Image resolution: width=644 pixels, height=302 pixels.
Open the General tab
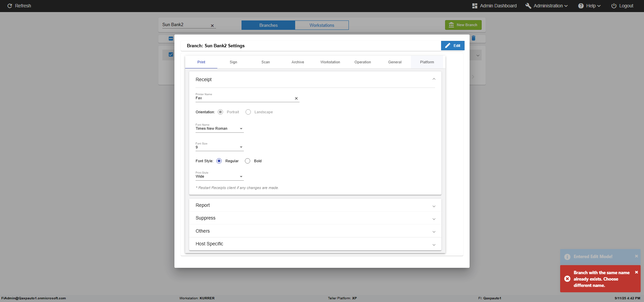(x=395, y=62)
